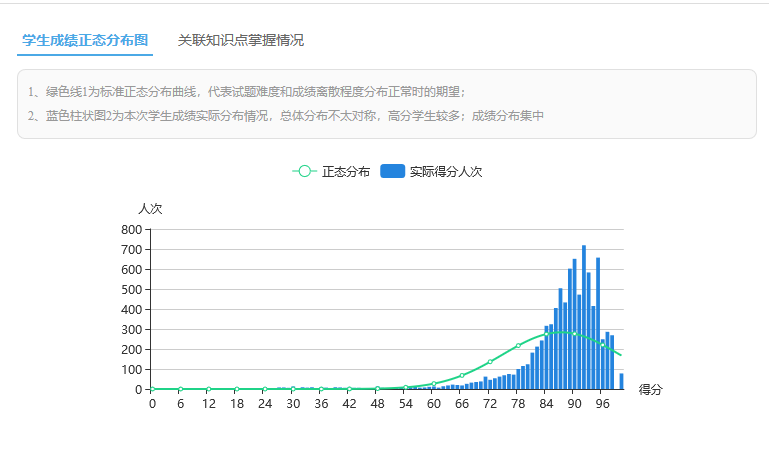Click the 正态分布 legend text label
The height and width of the screenshot is (472, 769).
pos(346,171)
